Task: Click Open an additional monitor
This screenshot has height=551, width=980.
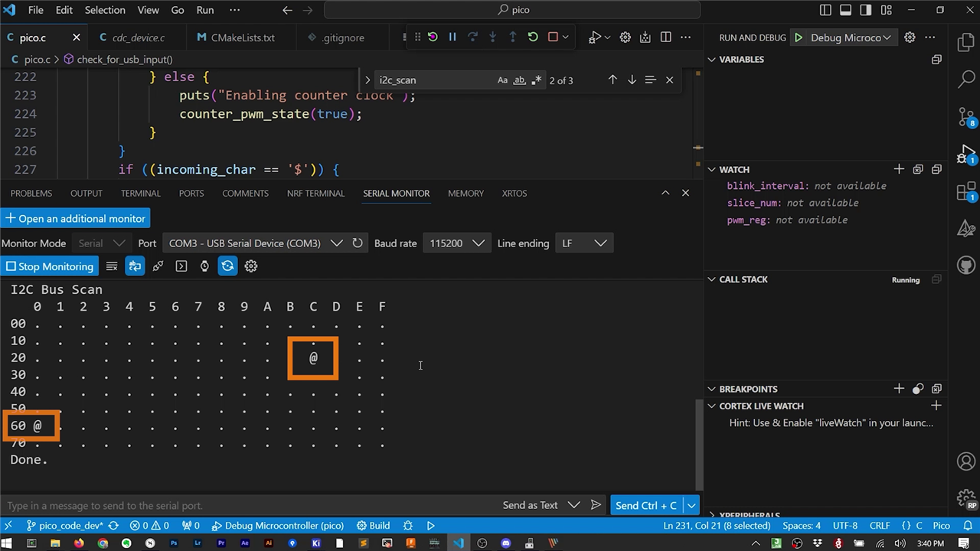Action: [x=75, y=218]
